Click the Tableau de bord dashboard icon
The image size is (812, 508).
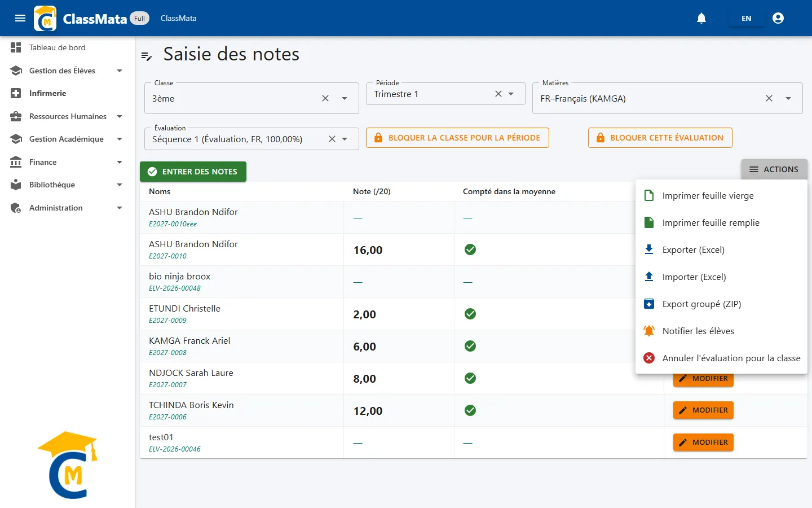[16, 47]
